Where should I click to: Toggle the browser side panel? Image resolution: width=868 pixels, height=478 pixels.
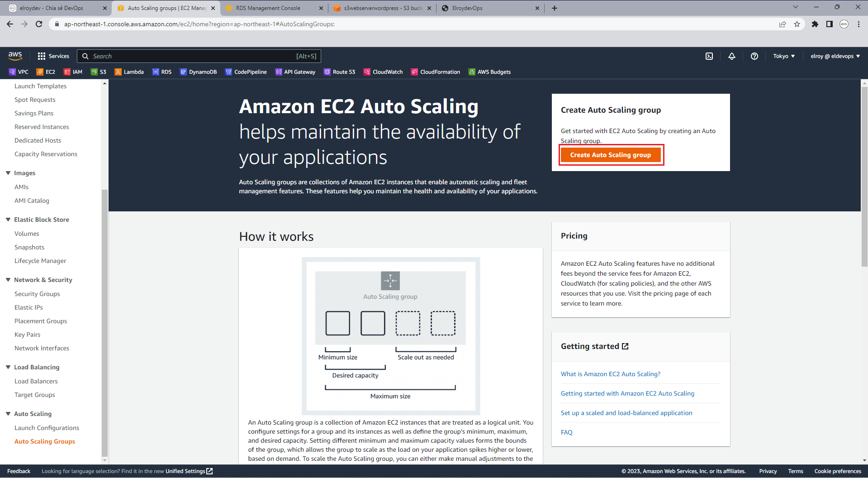point(829,24)
